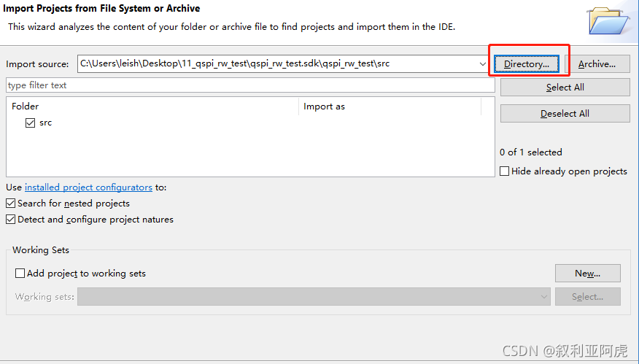Screen dimensions: 639x364
Task: Select the src folder row
Action: pyautogui.click(x=46, y=123)
